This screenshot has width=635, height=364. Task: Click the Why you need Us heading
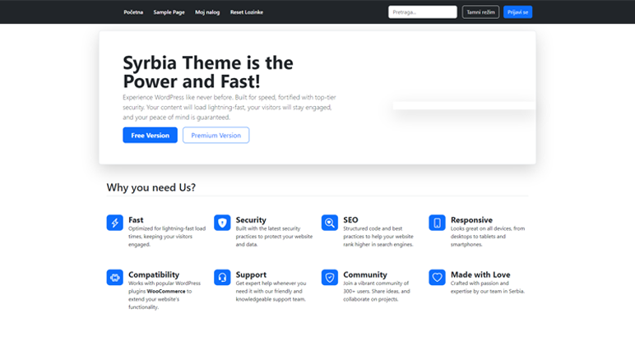point(151,187)
